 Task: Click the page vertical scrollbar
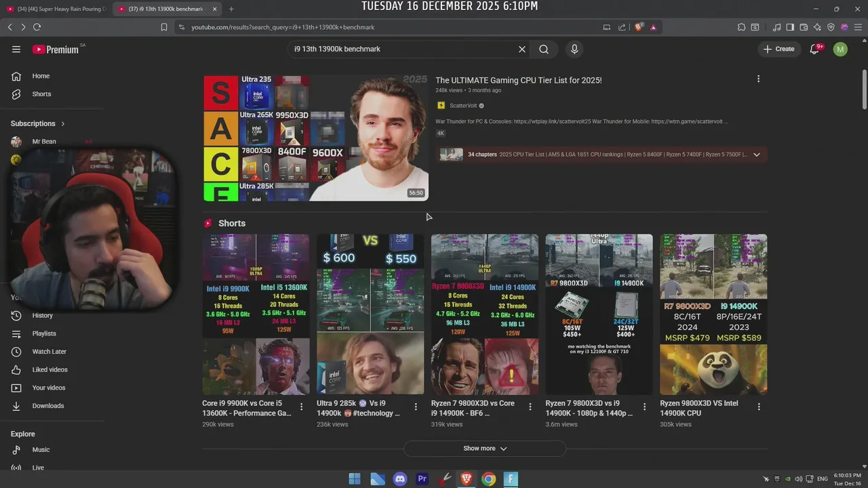pyautogui.click(x=864, y=88)
